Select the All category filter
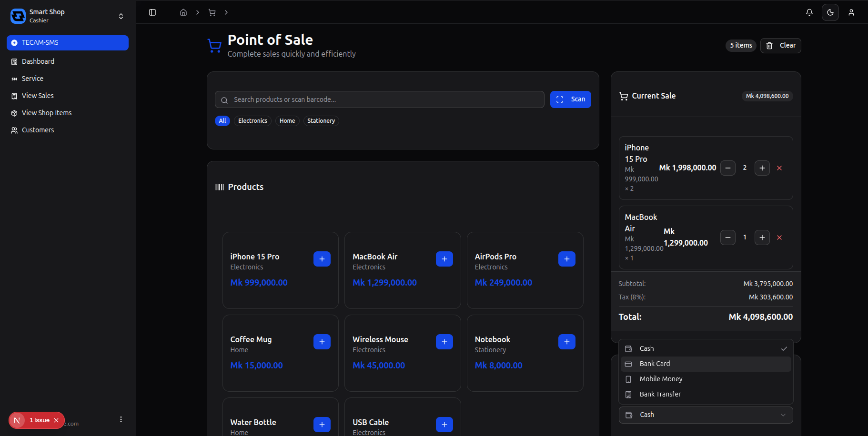This screenshot has width=868, height=436. [222, 121]
